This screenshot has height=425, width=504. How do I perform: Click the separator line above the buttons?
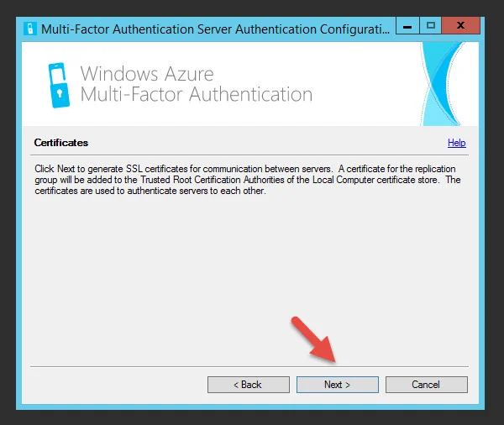pos(249,366)
